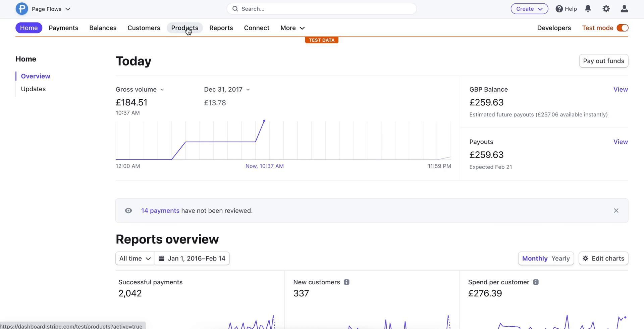Click the Page Flows logo icon
Screen dimensions: 644x329
pyautogui.click(x=22, y=9)
